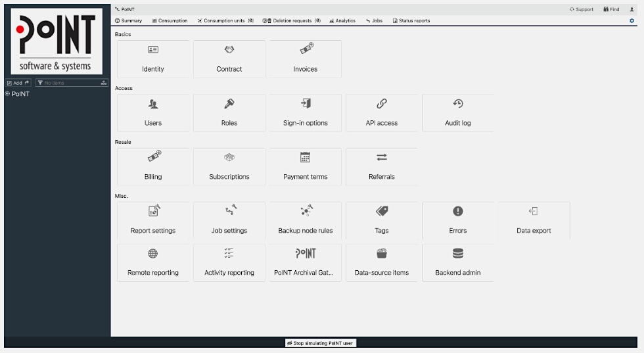Switch to the Summary tab
The width and height of the screenshot is (644, 353).
(x=129, y=20)
